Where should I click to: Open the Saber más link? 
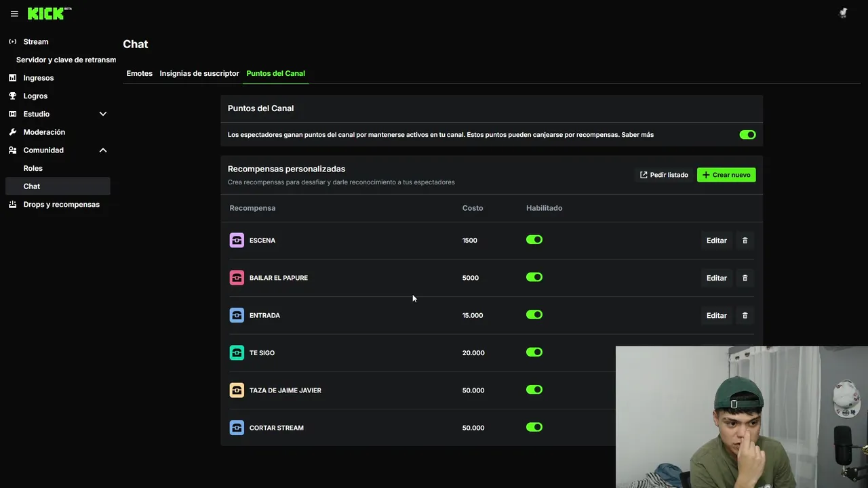pyautogui.click(x=637, y=135)
